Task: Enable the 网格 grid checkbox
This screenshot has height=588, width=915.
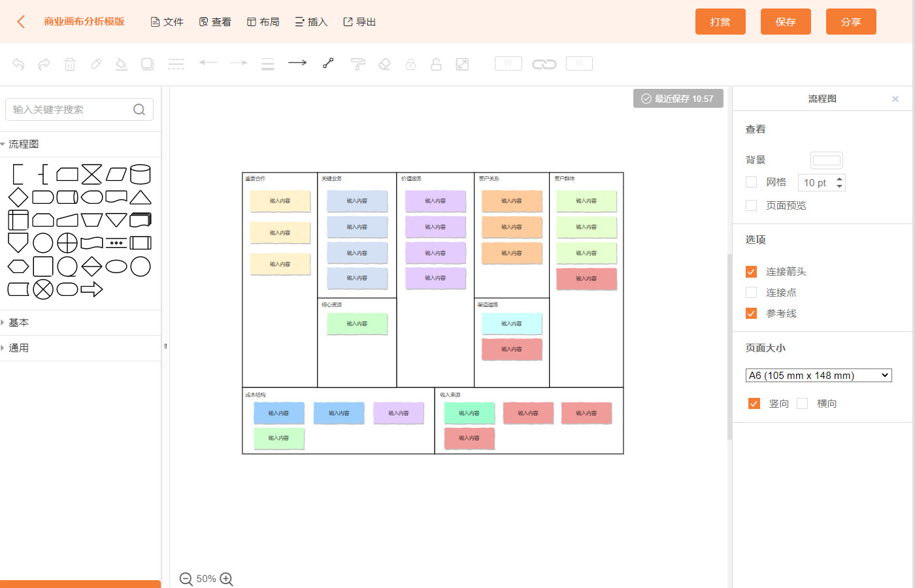Action: (752, 182)
